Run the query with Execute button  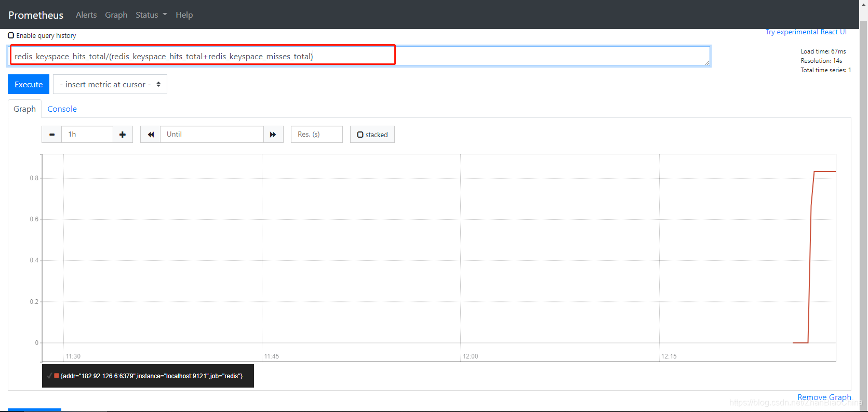point(29,84)
